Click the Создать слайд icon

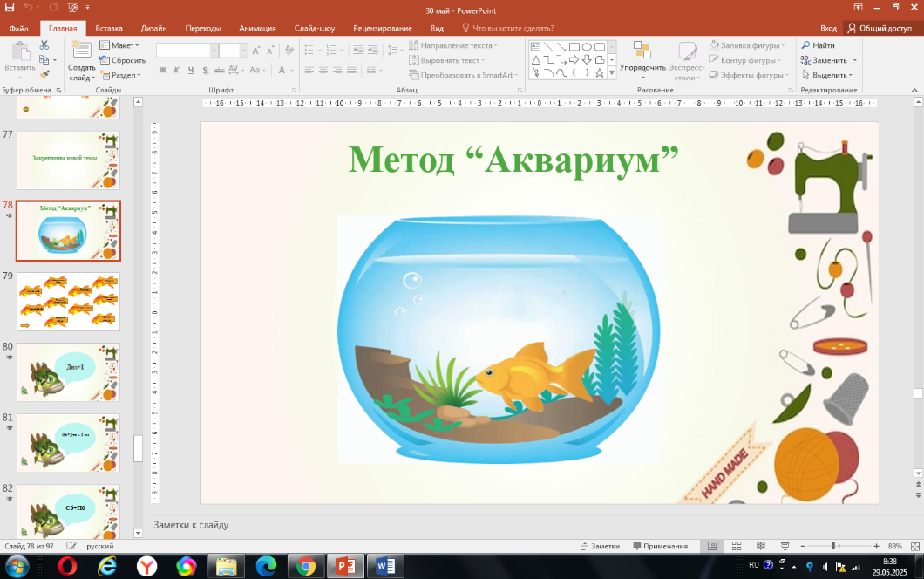point(81,50)
